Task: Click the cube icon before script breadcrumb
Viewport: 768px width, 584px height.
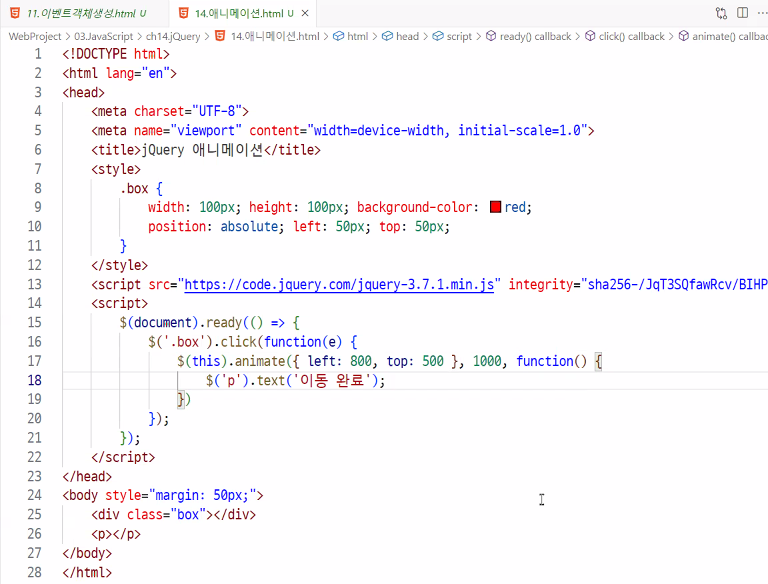Action: tap(438, 36)
